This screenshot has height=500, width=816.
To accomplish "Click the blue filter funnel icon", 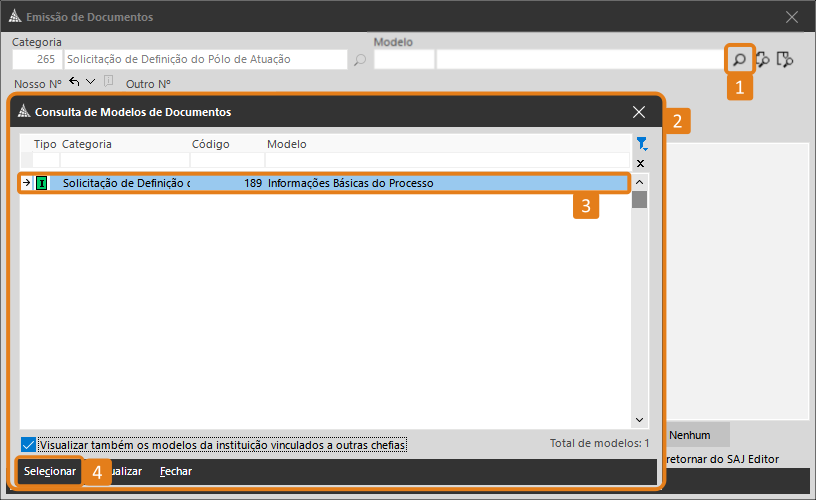I will pyautogui.click(x=641, y=144).
